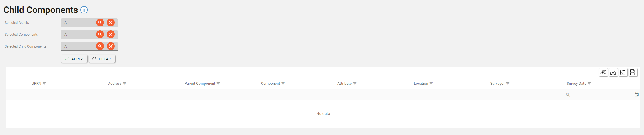Viewport: 644px width, 135px height.
Task: Sort by the Component column header
Action: (x=270, y=84)
